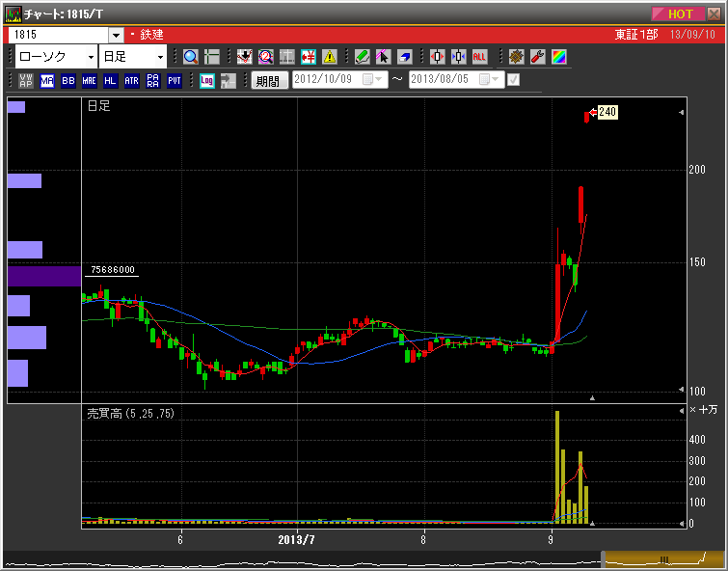
Task: Click the magnifier zoom icon
Action: coord(191,57)
